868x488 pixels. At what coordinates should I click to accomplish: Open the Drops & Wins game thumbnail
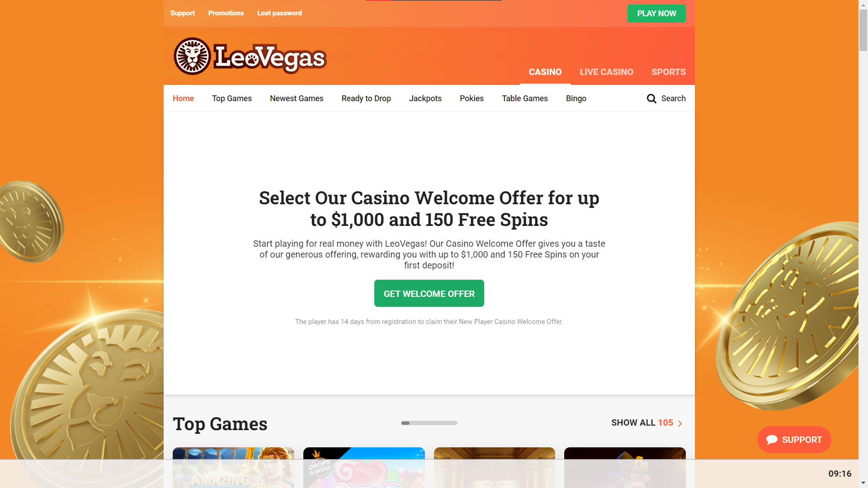click(x=364, y=467)
